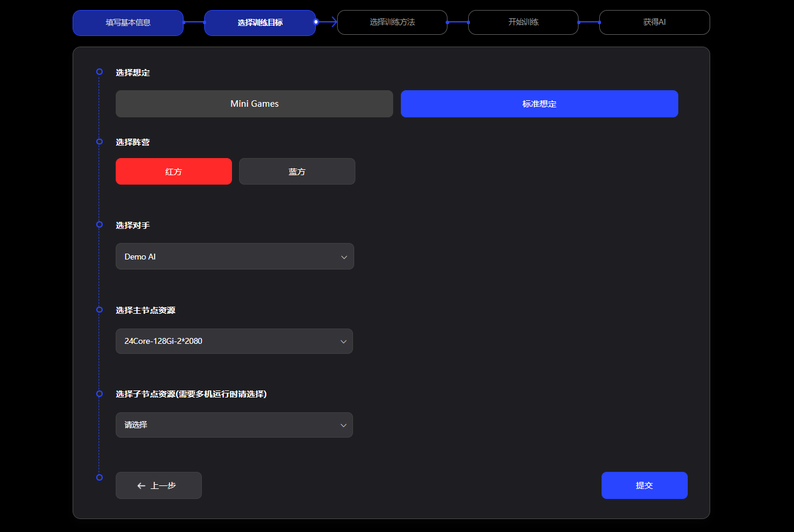Screen dimensions: 794x532
Task: Click the arrow connector after 选择训练目标 step
Action: (328, 22)
